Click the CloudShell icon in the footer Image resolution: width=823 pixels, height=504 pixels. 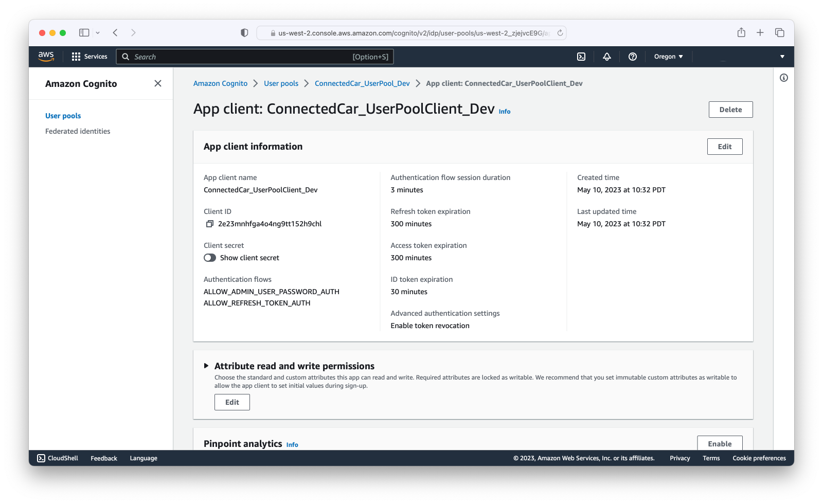point(41,458)
